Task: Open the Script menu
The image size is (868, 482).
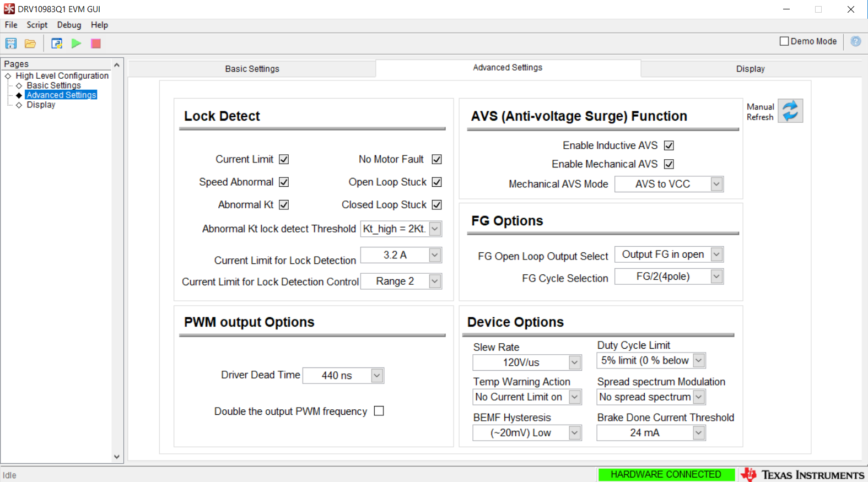Action: point(37,25)
